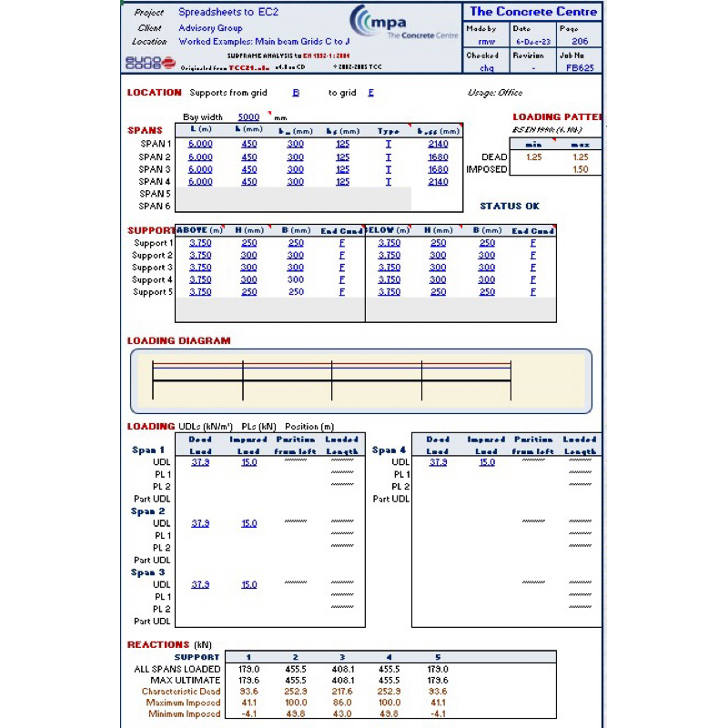728x728 pixels.
Task: Select Span 1 UDL imposed load 15.0
Action: (248, 462)
